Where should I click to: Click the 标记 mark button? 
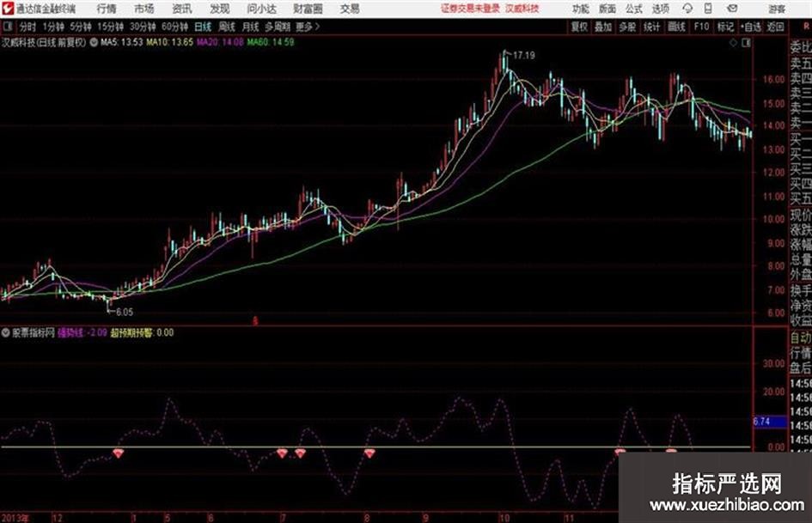tap(725, 27)
